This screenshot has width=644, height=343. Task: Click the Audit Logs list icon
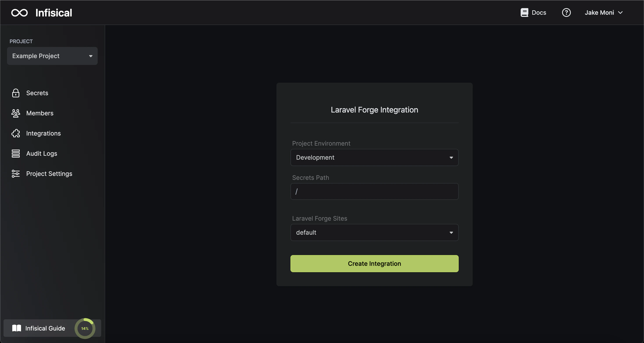tap(16, 154)
